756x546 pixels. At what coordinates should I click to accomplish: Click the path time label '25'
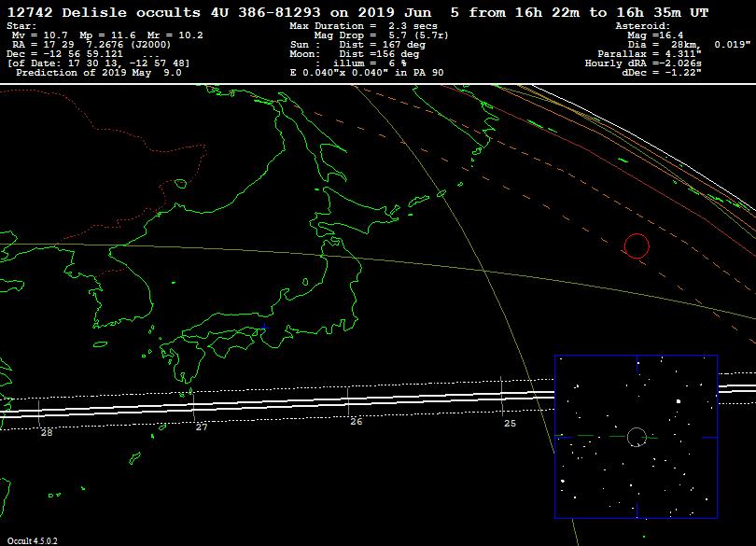[x=511, y=424]
